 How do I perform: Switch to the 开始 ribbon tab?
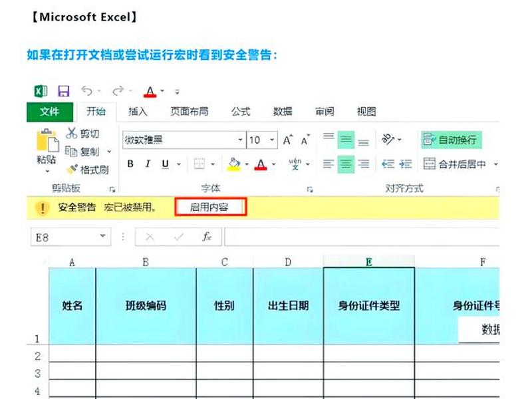pos(96,111)
